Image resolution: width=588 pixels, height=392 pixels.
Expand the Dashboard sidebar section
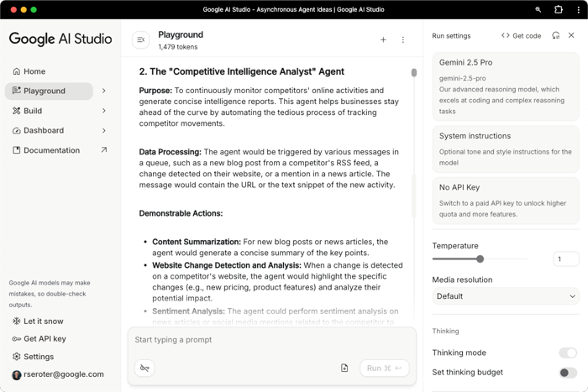pos(104,131)
